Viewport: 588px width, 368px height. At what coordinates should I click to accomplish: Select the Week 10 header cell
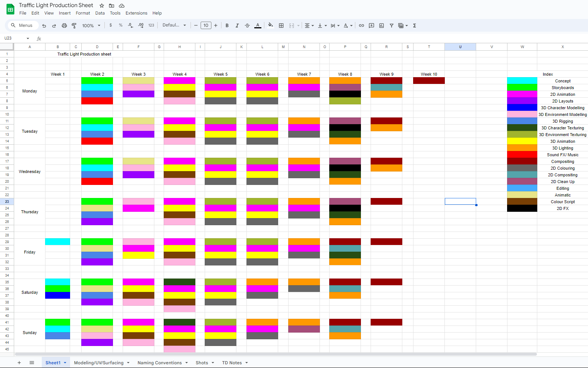point(429,74)
